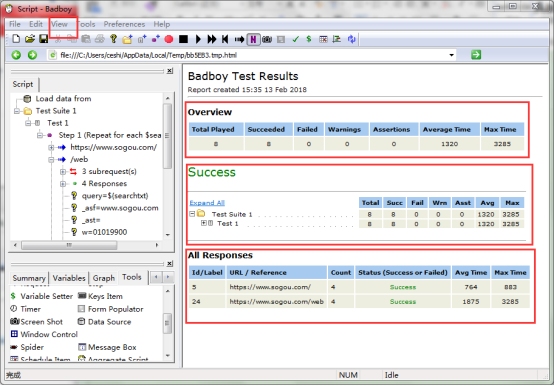The image size is (554, 386).
Task: Rewind script to the beginning
Action: click(225, 39)
